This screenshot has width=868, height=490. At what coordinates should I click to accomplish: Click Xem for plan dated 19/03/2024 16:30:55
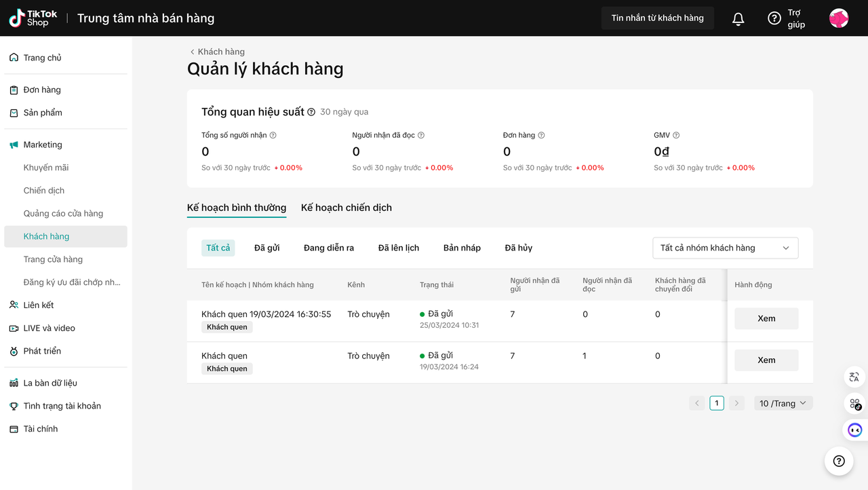(766, 318)
